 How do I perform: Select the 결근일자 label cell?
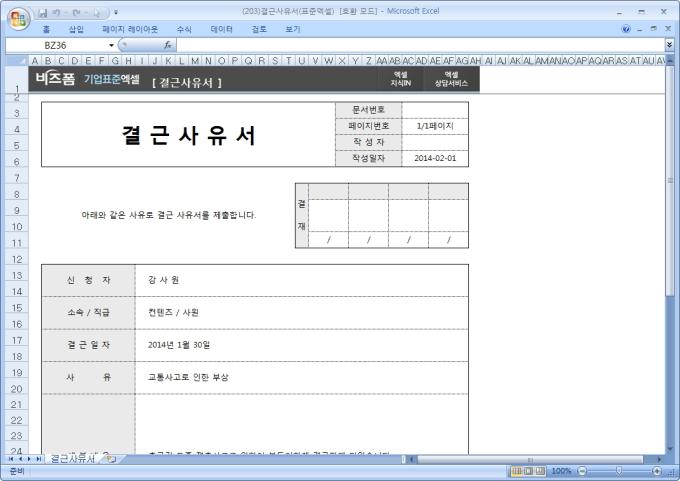point(88,345)
